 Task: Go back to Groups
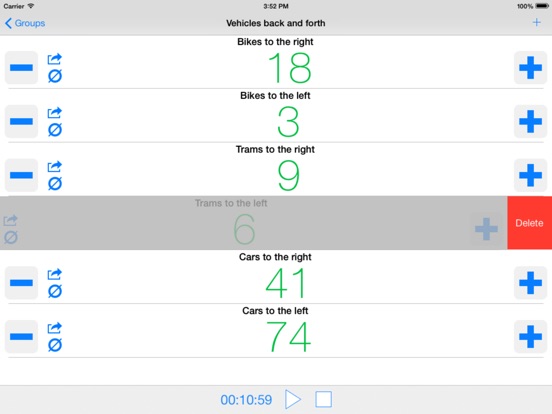coord(25,23)
